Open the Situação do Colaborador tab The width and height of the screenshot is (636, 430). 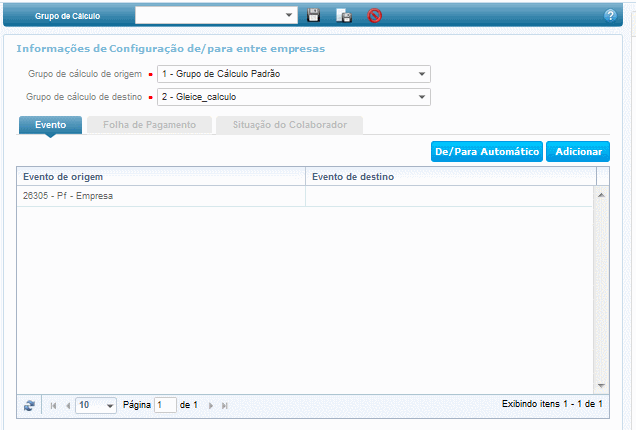click(289, 125)
